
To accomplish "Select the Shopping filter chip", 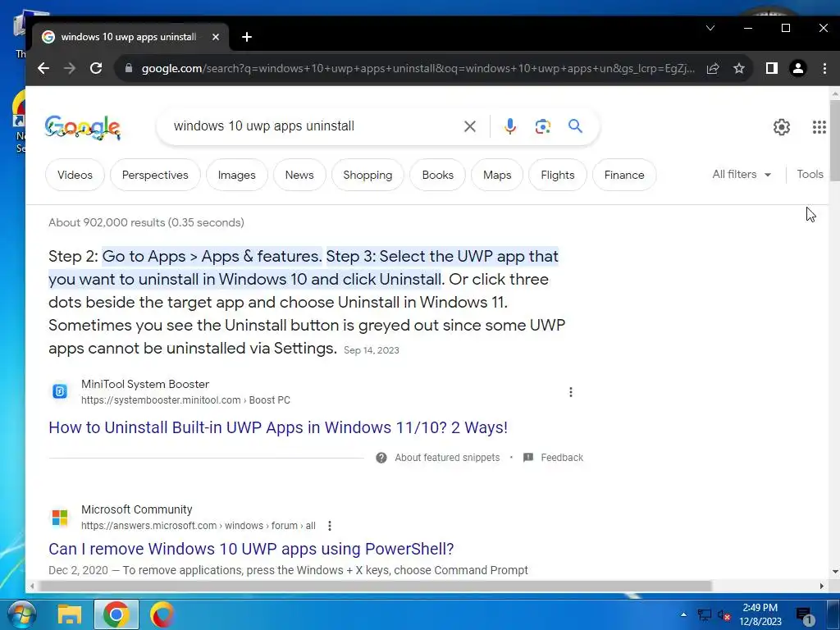I will pos(367,176).
